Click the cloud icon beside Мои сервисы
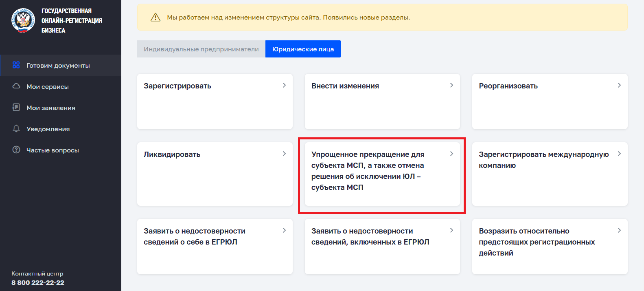Image resolution: width=644 pixels, height=291 pixels. click(x=16, y=86)
